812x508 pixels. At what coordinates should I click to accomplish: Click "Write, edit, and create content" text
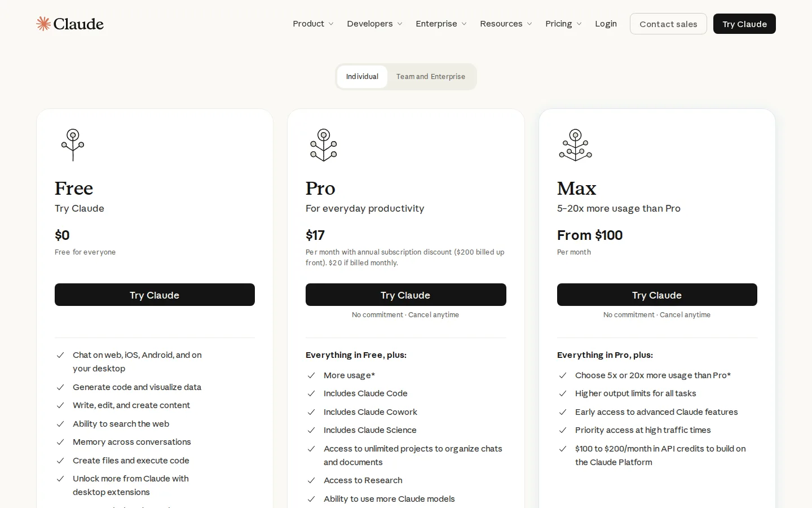(x=131, y=405)
